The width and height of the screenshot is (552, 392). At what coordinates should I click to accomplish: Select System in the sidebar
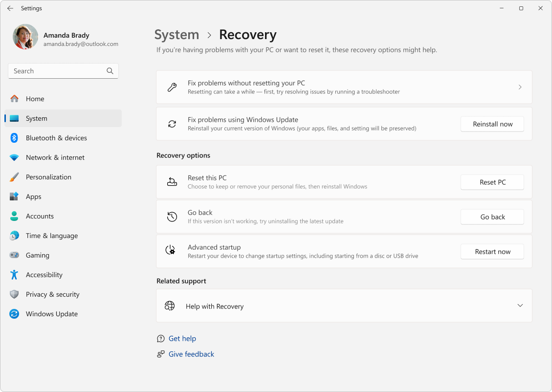[x=37, y=118]
